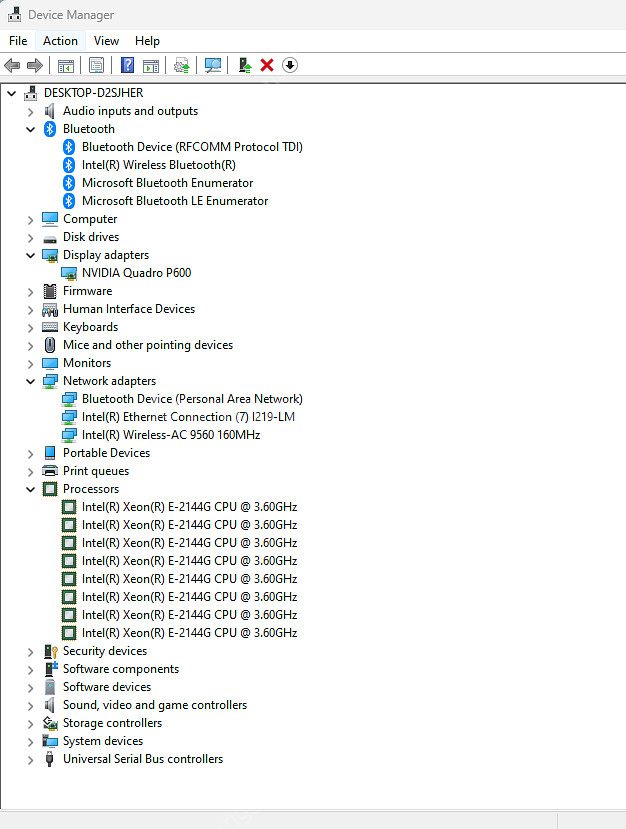Screen dimensions: 626x829
Task: Open the File menu
Action: (x=18, y=41)
